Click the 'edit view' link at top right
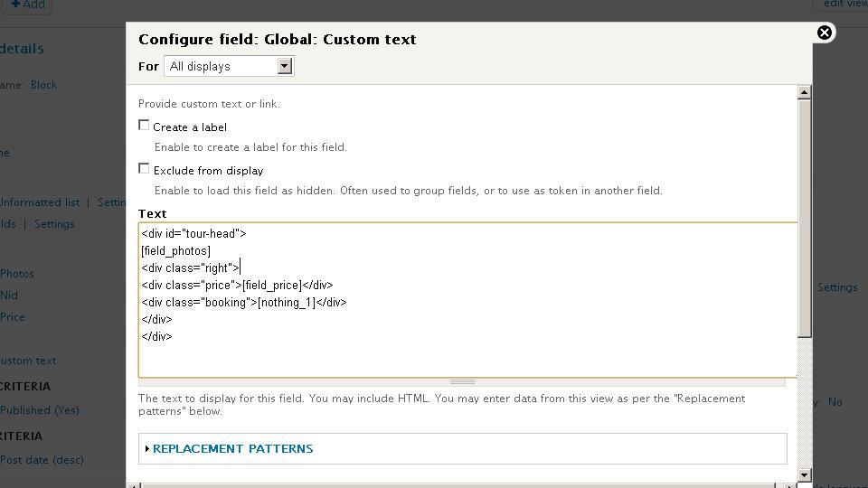The image size is (868, 488). tap(845, 4)
